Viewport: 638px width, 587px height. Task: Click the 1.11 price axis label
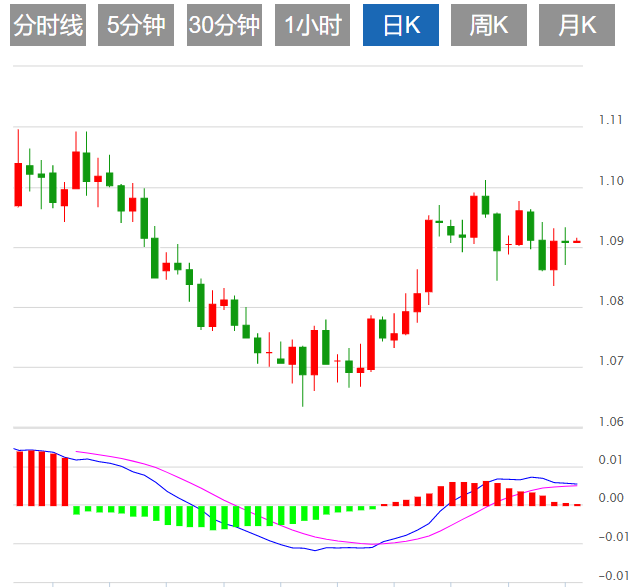pos(610,120)
